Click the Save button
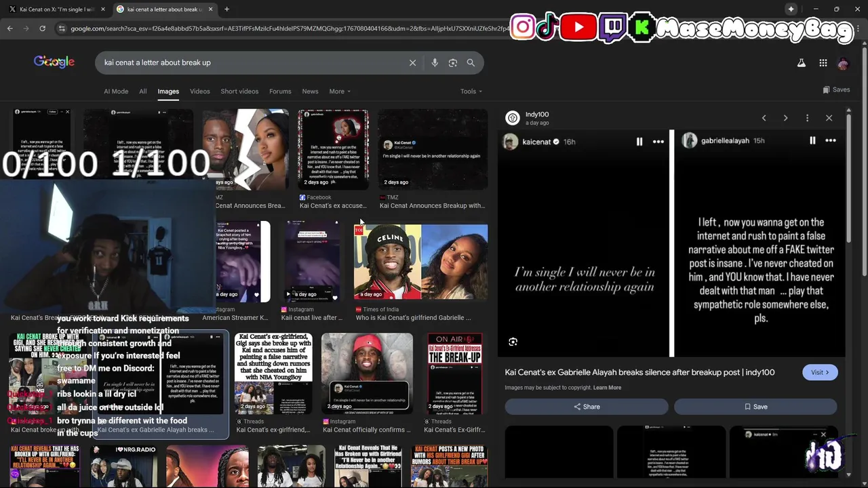This screenshot has height=488, width=868. pyautogui.click(x=755, y=407)
